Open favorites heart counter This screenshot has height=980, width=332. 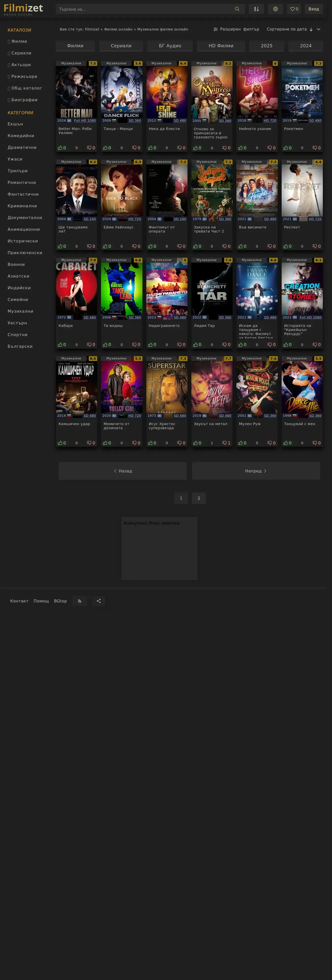coord(294,9)
